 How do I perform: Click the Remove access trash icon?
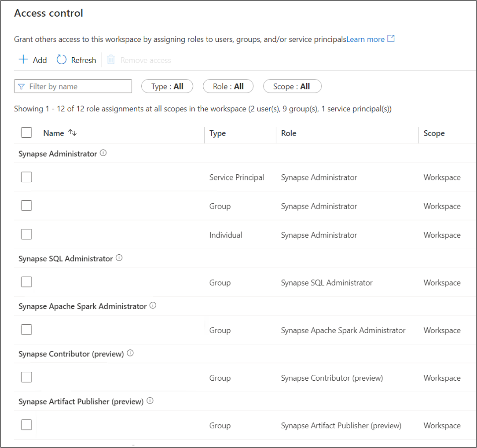(111, 60)
